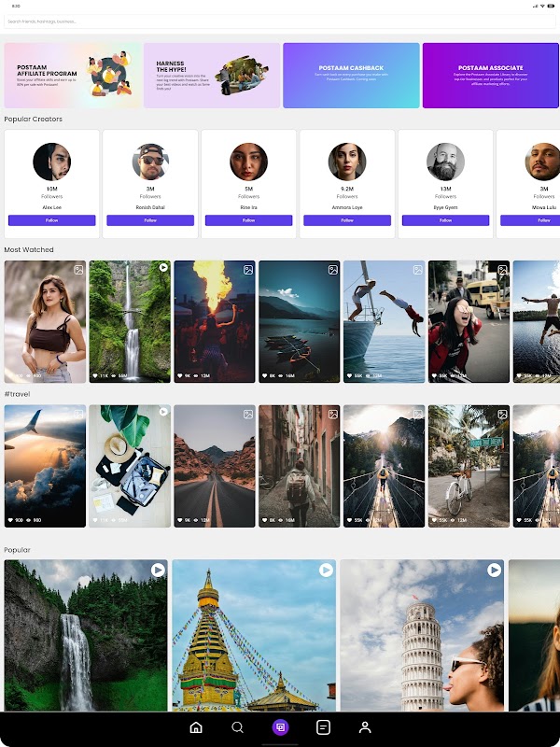Click the Ronish Dahal creator name
560x747 pixels.
(x=150, y=207)
